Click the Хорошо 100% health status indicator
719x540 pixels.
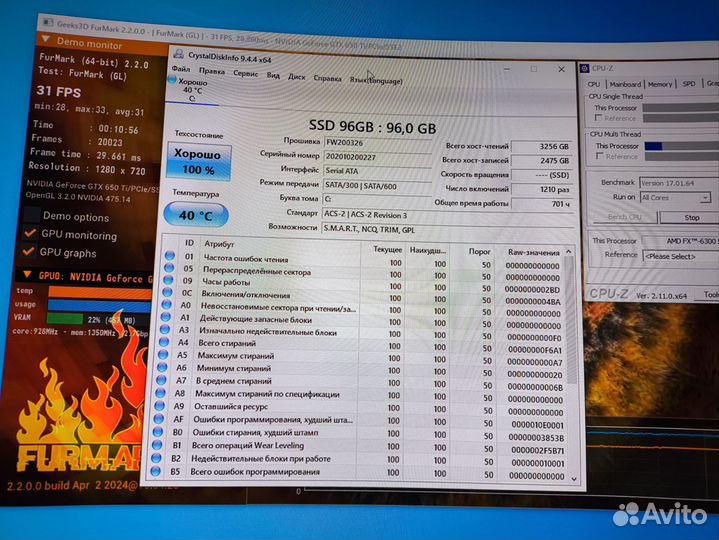(x=197, y=162)
